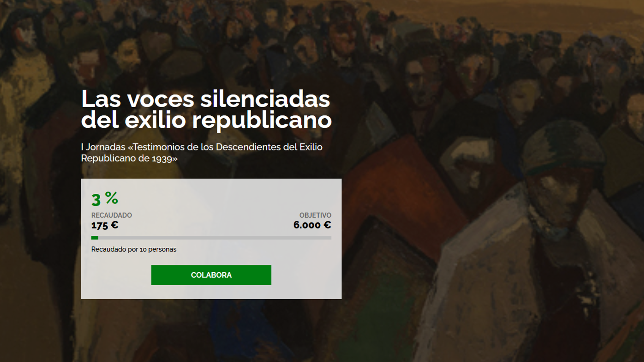Viewport: 644px width, 362px height.
Task: Click the green '3 %' percentage figure
Action: [105, 199]
